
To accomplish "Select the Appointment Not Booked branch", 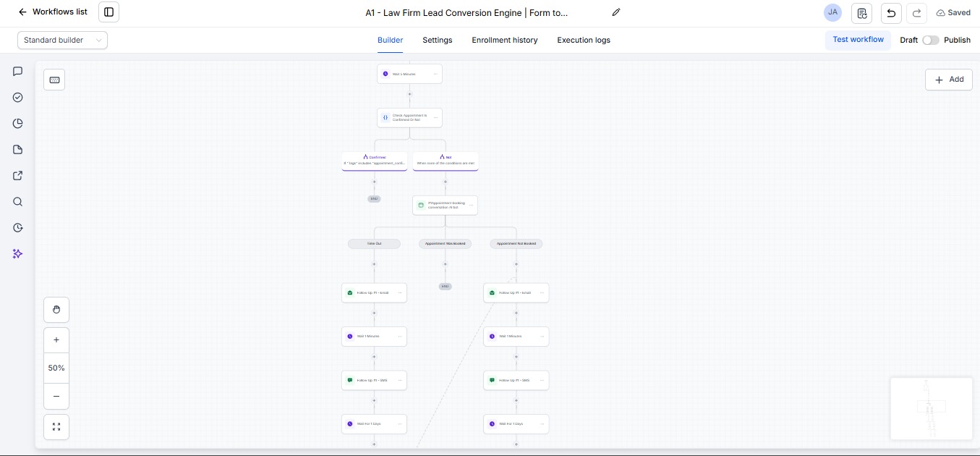I will point(516,244).
